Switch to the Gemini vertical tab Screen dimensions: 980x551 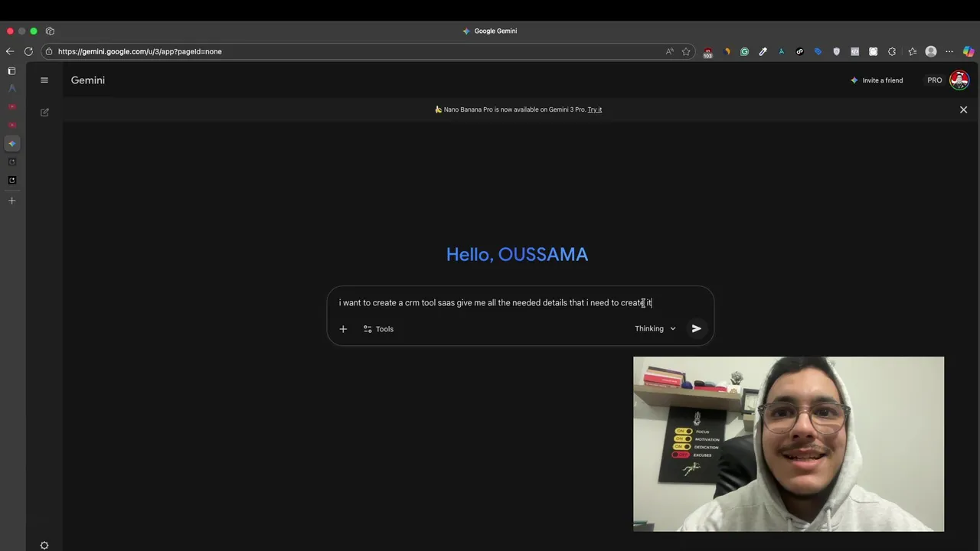(x=11, y=143)
